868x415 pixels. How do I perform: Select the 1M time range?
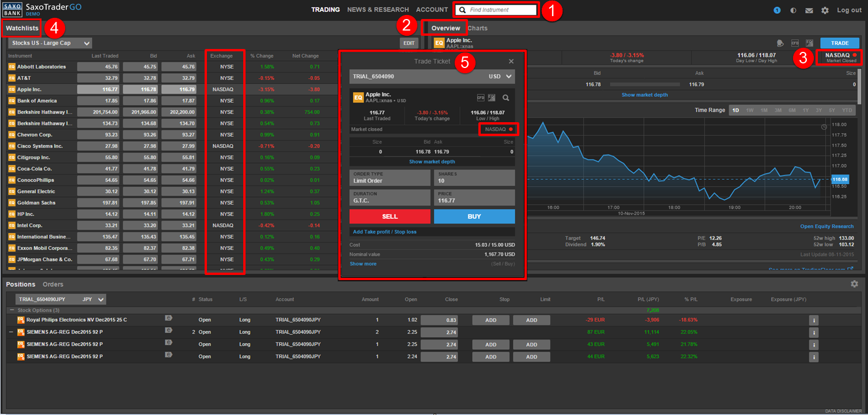[x=764, y=110]
